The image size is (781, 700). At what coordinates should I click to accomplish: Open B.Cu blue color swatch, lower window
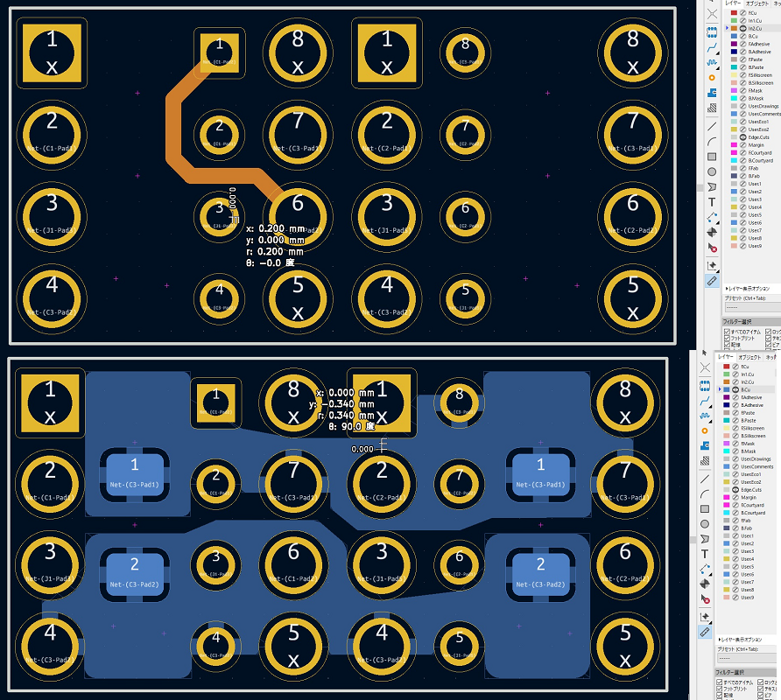click(727, 390)
